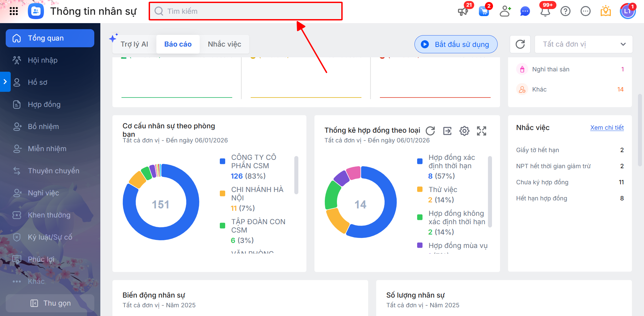Switch to the Báo cáo tab
Screen dimensions: 644x316
pos(178,44)
